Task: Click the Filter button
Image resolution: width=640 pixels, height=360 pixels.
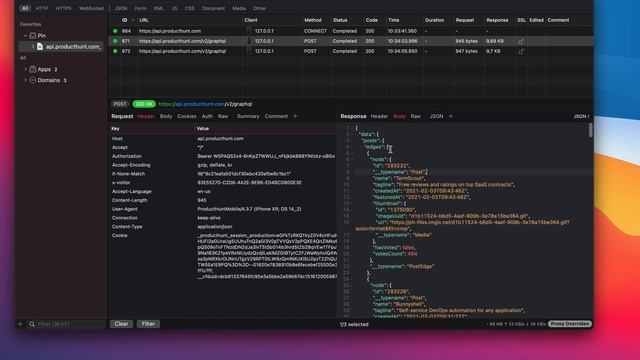Action: [x=148, y=324]
